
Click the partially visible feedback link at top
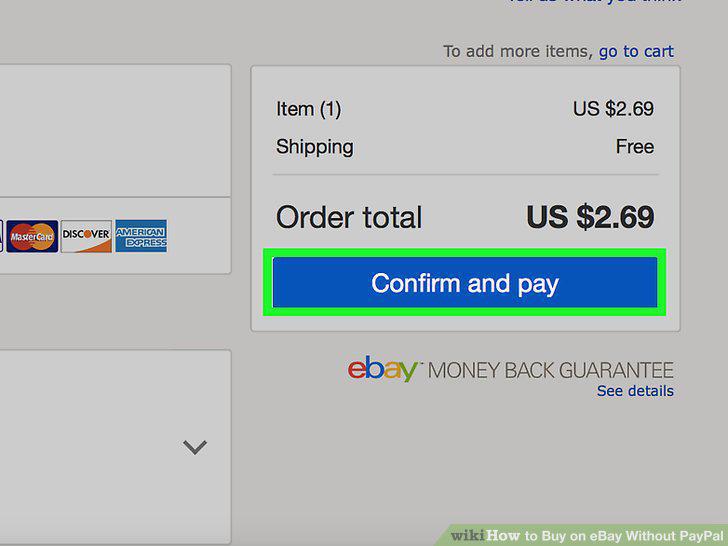click(x=594, y=1)
